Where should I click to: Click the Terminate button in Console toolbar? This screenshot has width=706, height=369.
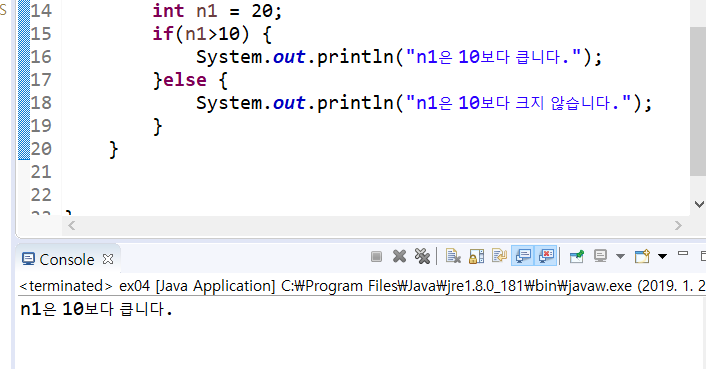tap(376, 256)
